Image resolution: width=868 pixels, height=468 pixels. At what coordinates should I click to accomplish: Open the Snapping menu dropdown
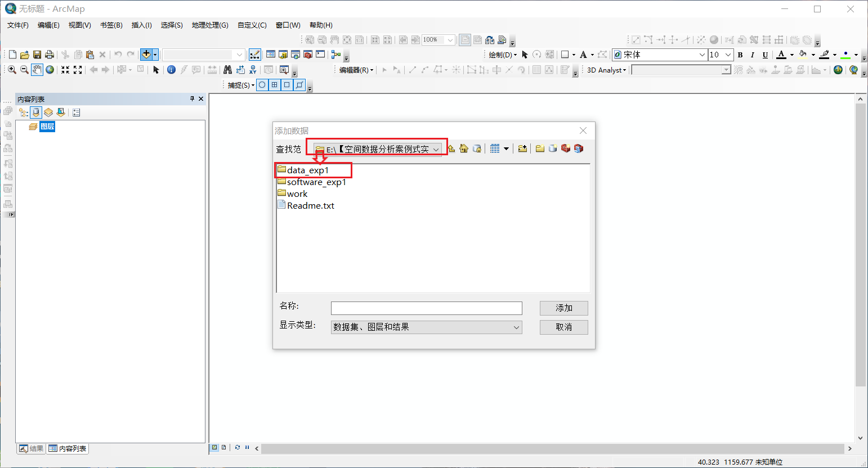tap(241, 85)
